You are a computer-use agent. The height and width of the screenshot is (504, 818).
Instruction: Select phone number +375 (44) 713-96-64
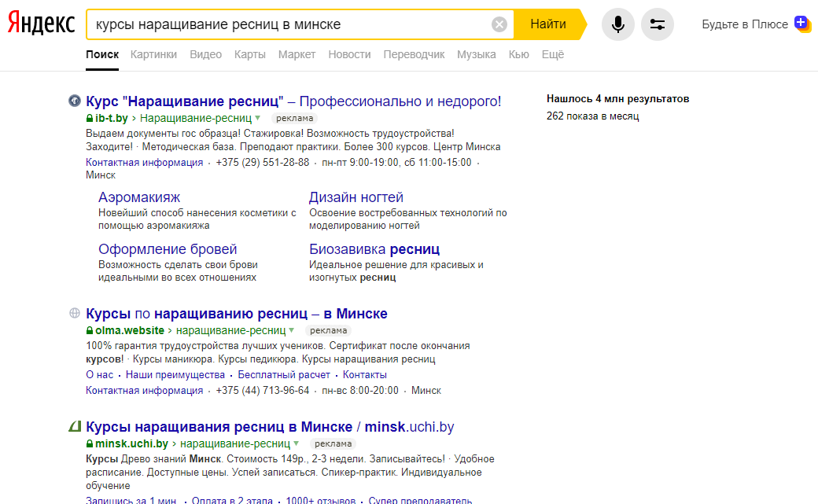coord(263,390)
